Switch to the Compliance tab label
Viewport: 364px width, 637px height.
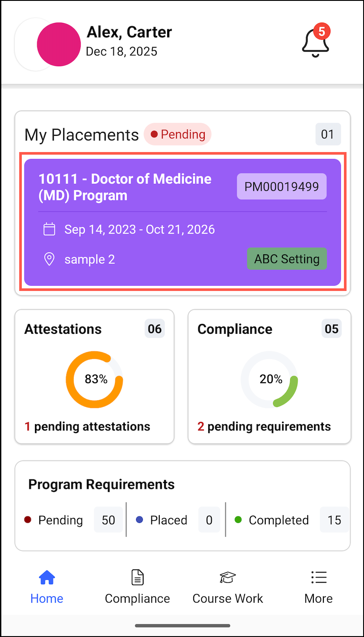pyautogui.click(x=137, y=599)
